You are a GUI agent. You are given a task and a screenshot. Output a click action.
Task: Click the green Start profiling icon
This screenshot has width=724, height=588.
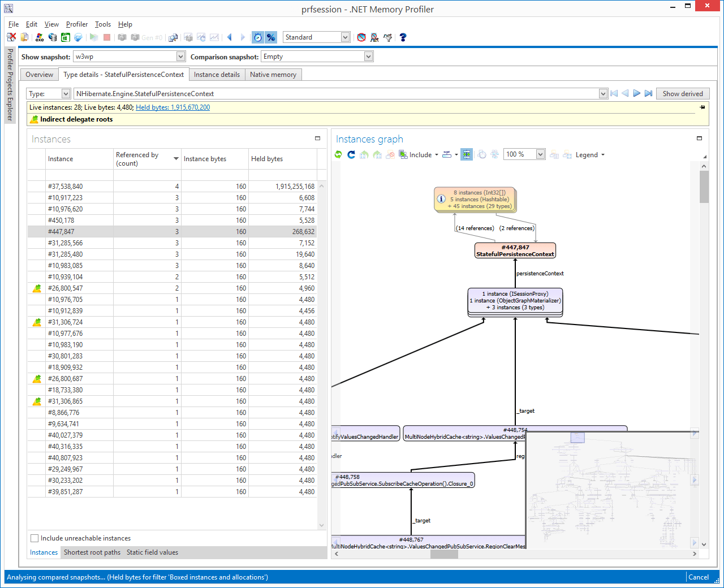pyautogui.click(x=94, y=37)
